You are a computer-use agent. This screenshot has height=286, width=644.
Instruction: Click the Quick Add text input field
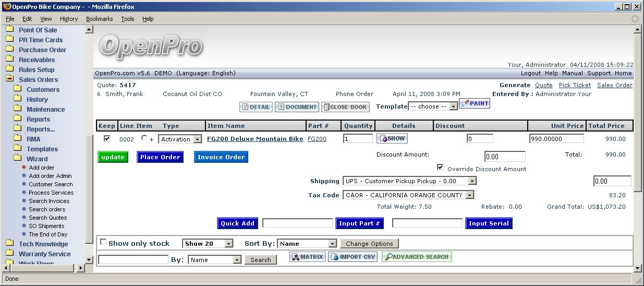click(297, 223)
